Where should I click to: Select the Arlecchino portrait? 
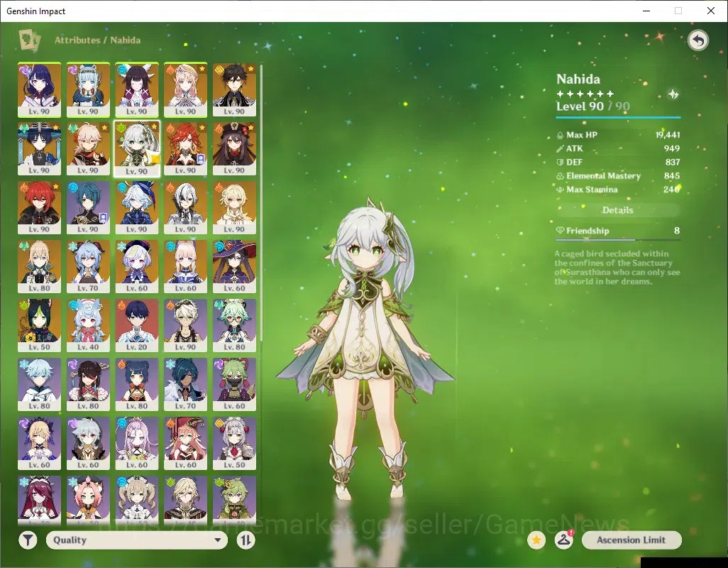tap(186, 207)
